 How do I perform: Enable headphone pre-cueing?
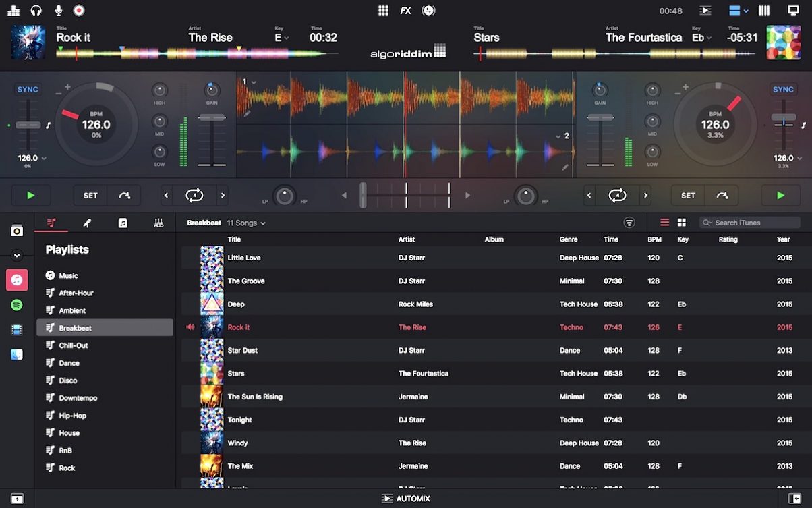[36, 10]
